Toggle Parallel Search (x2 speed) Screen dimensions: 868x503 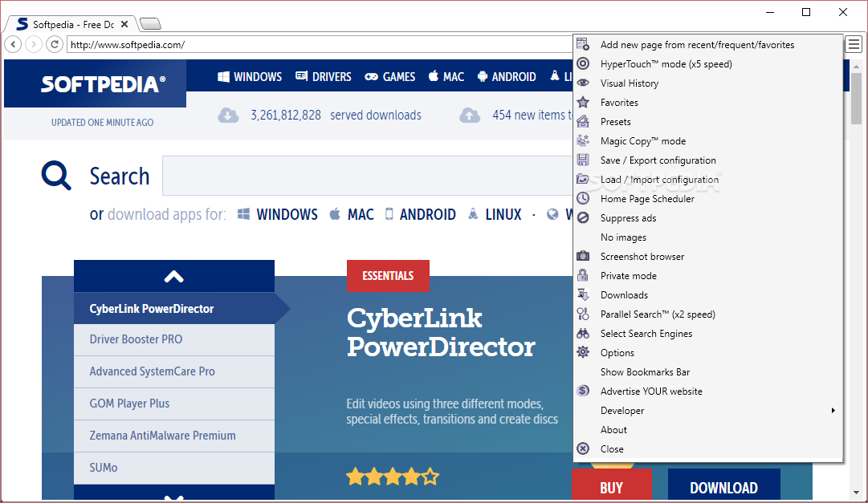[x=708, y=314]
